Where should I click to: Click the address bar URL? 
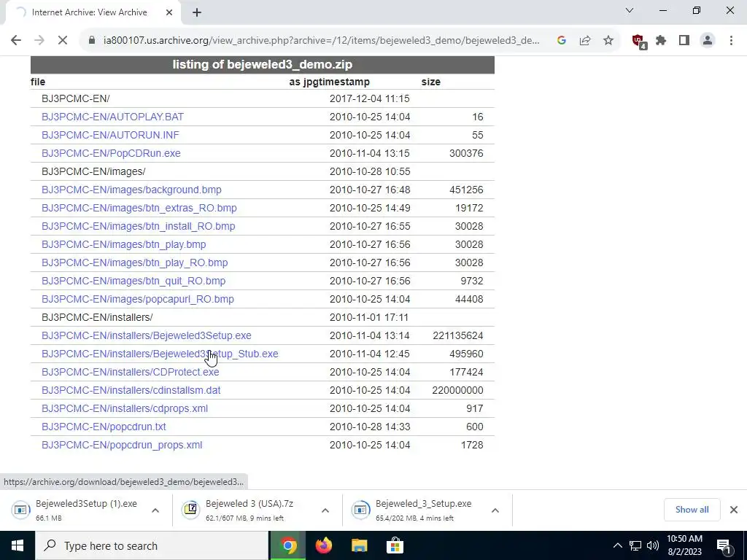[321, 41]
